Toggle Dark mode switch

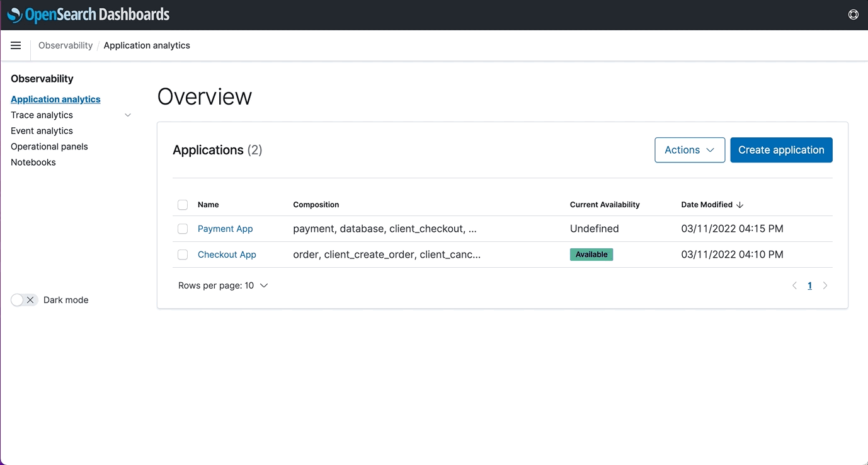[x=25, y=300]
